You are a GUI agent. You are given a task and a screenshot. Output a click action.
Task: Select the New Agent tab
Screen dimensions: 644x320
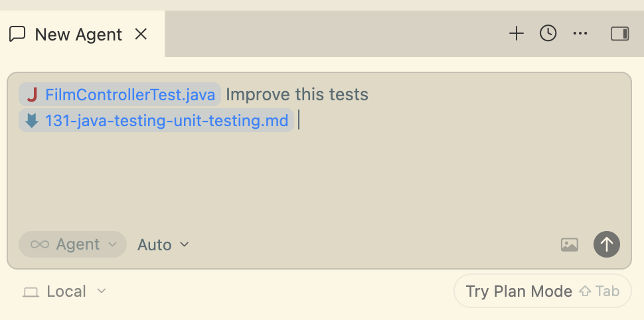tap(78, 35)
